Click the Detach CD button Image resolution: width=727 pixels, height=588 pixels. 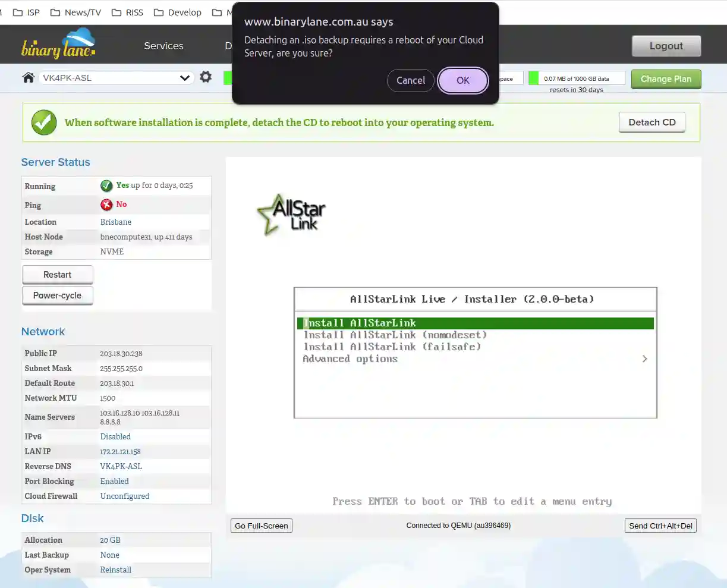[652, 122]
